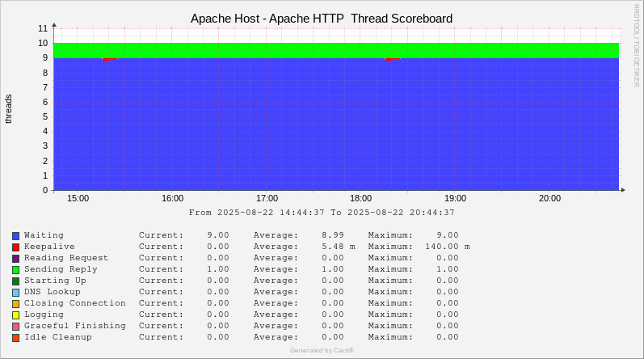
Task: Click the y-axis value 10
Action: pyautogui.click(x=43, y=43)
